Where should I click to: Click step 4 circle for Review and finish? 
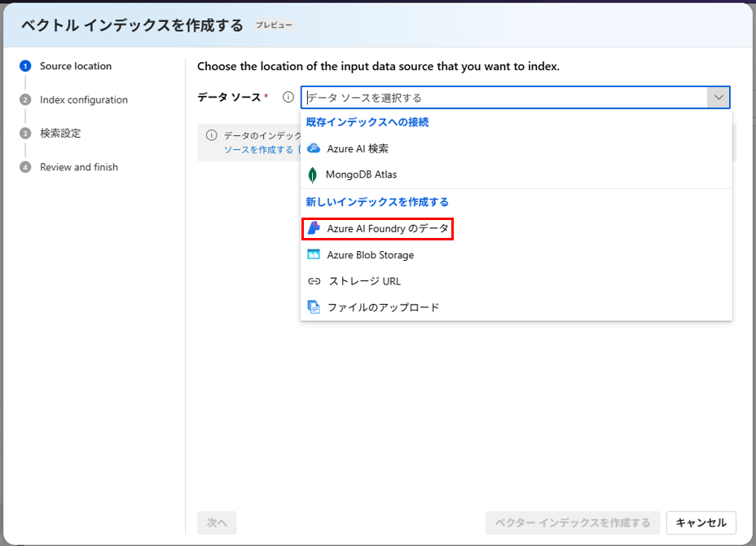[25, 167]
